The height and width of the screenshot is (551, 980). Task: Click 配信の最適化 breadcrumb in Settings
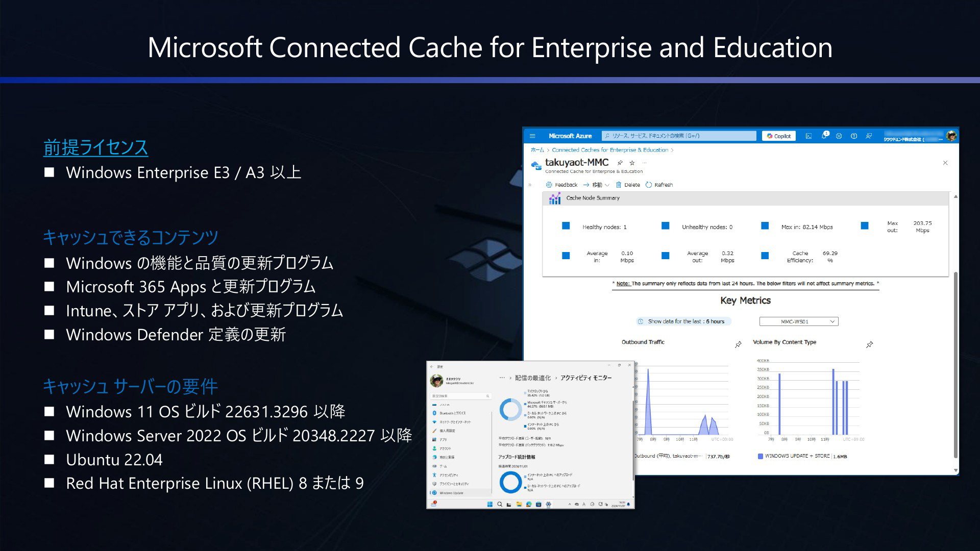point(533,378)
